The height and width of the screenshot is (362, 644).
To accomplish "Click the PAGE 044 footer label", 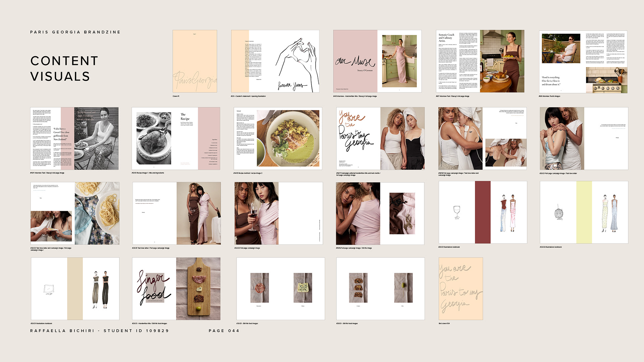I will tap(224, 331).
